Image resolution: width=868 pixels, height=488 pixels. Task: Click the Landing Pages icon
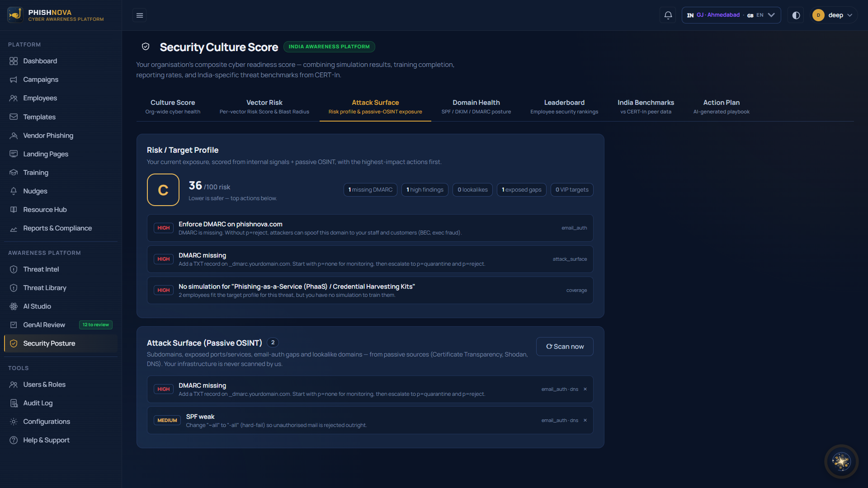tap(14, 154)
